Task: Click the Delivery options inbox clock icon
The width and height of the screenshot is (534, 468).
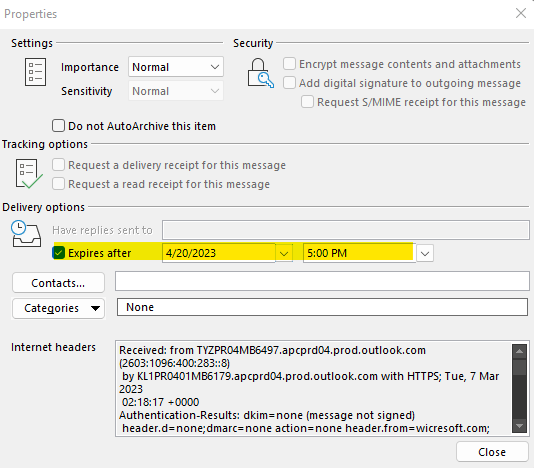Action: pyautogui.click(x=26, y=234)
